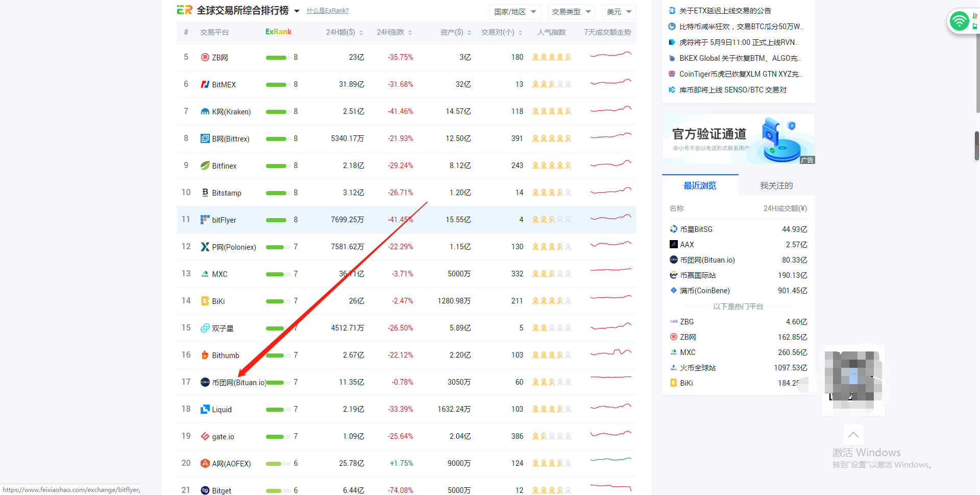Click the 币赢国际站 icon in sidebar
Image resolution: width=980 pixels, height=495 pixels.
pos(673,275)
